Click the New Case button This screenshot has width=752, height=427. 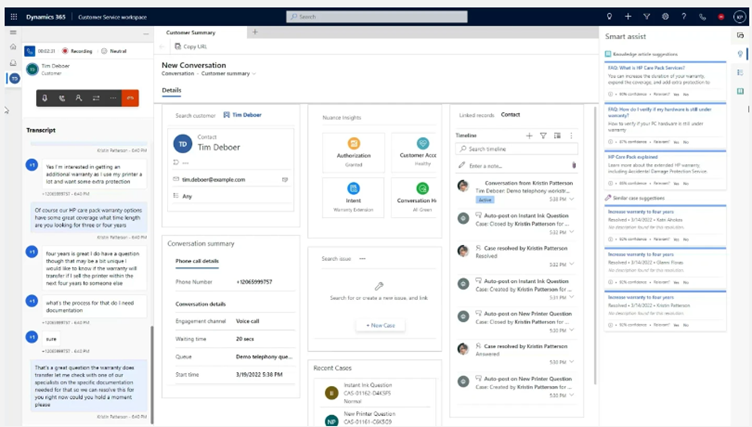pyautogui.click(x=379, y=325)
